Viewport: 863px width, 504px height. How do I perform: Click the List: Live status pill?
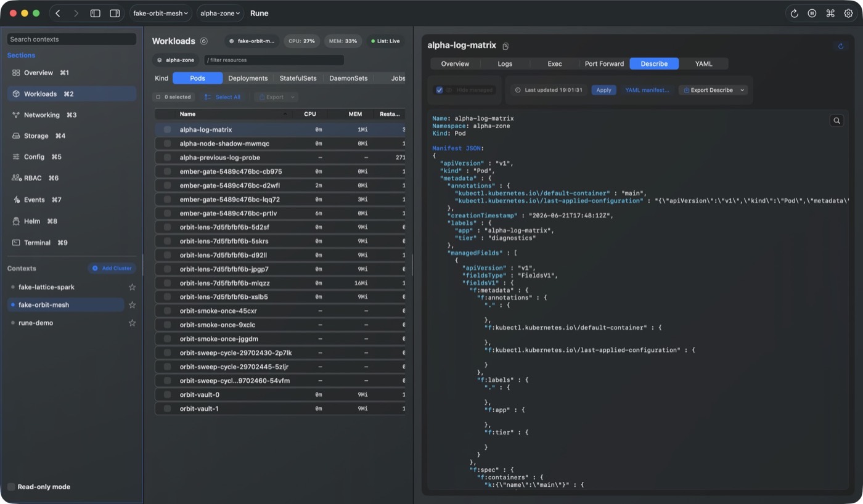click(385, 41)
